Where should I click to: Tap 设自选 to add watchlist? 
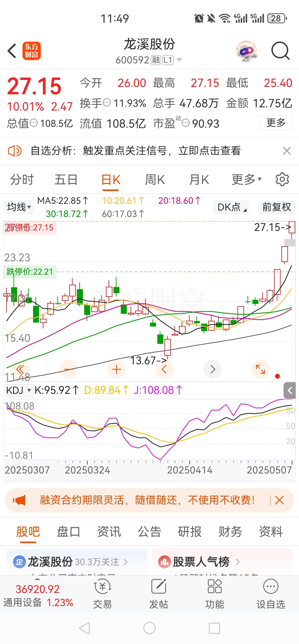(271, 594)
